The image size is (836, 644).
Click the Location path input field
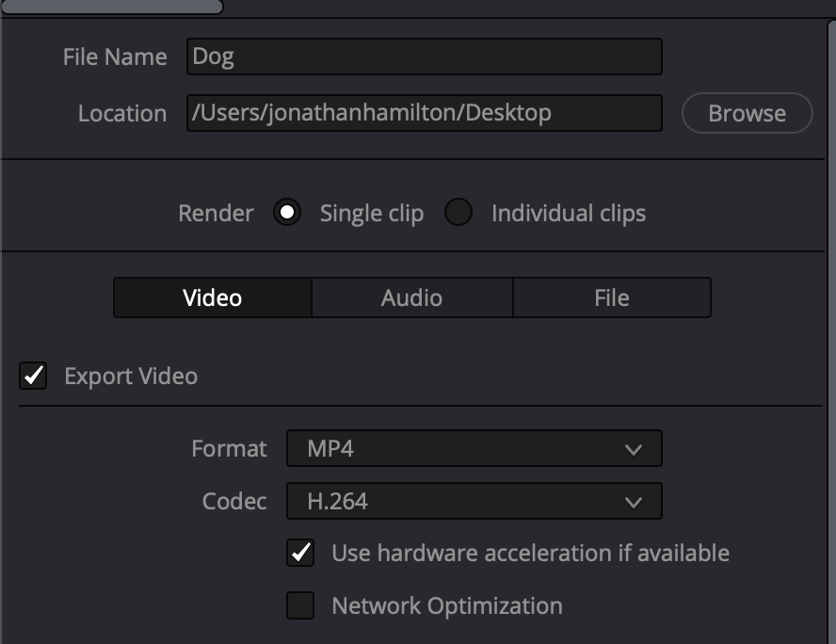point(425,113)
